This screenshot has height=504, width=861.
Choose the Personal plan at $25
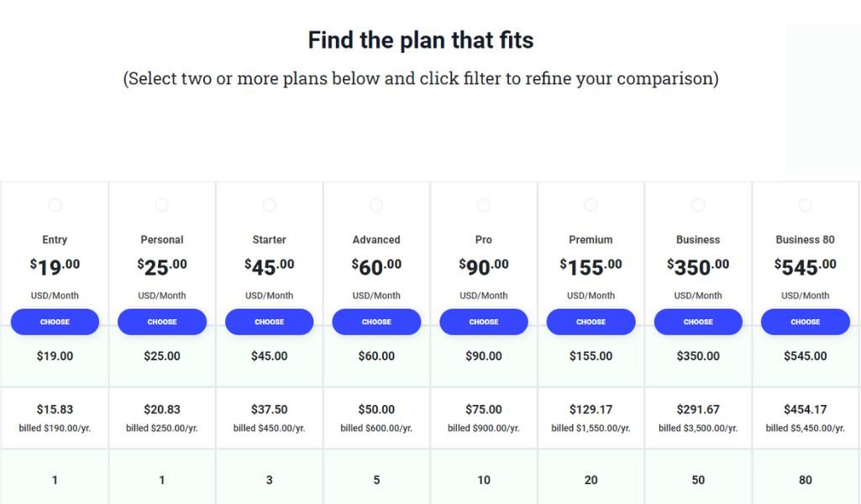[162, 322]
